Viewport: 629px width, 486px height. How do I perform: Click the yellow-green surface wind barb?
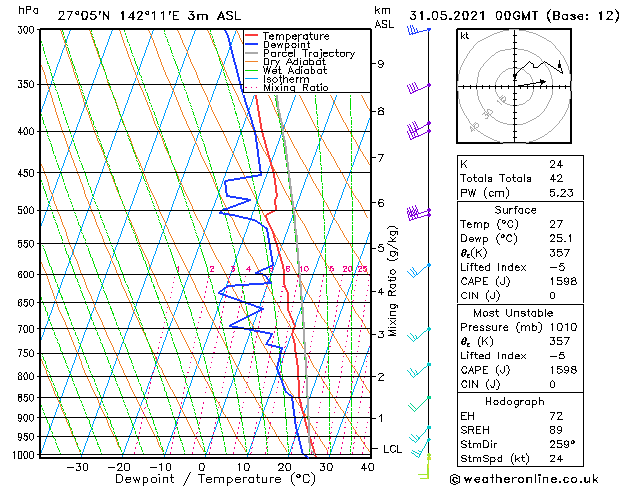pos(425,467)
